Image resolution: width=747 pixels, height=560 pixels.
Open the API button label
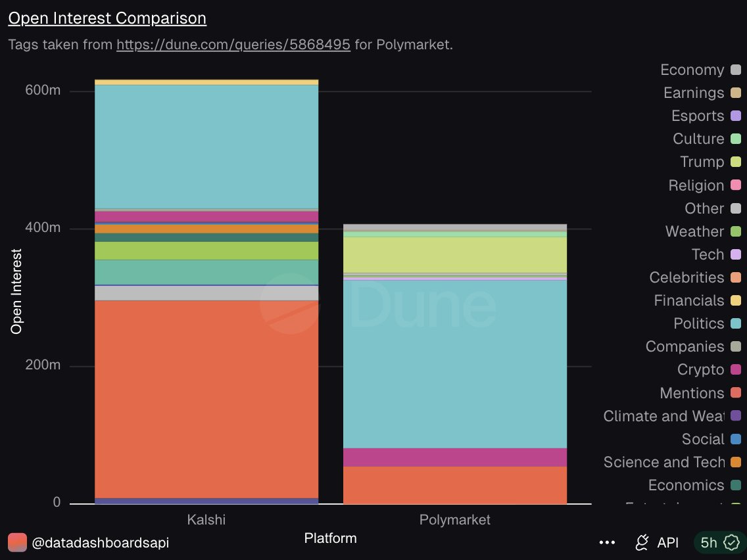[667, 542]
